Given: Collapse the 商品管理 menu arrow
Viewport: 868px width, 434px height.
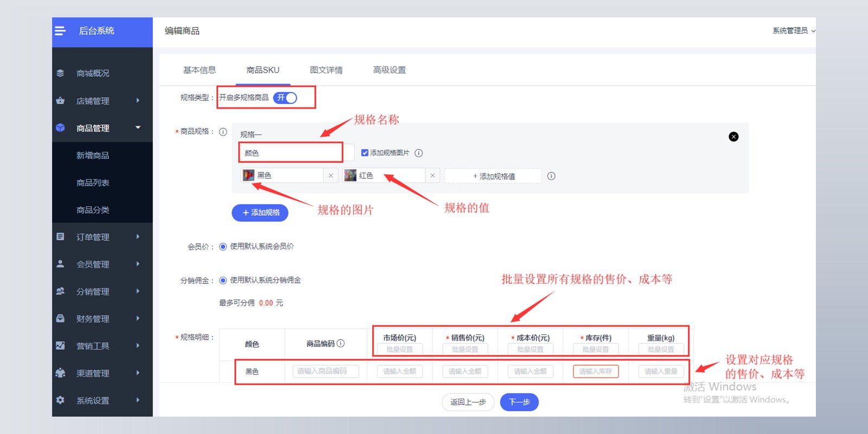Looking at the screenshot, I should click(x=138, y=127).
